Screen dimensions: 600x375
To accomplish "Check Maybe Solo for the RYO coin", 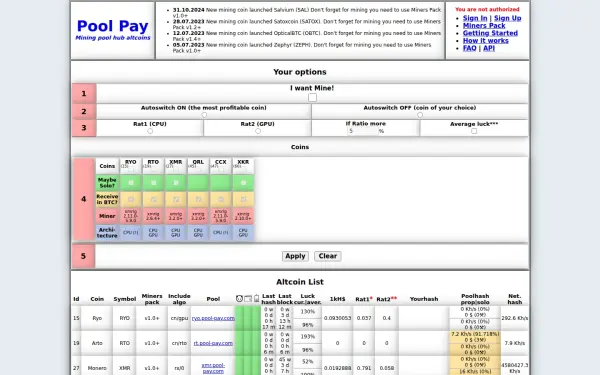I will point(131,183).
